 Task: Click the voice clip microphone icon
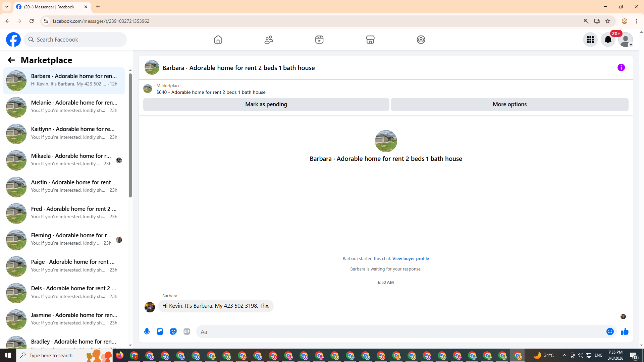point(147,331)
